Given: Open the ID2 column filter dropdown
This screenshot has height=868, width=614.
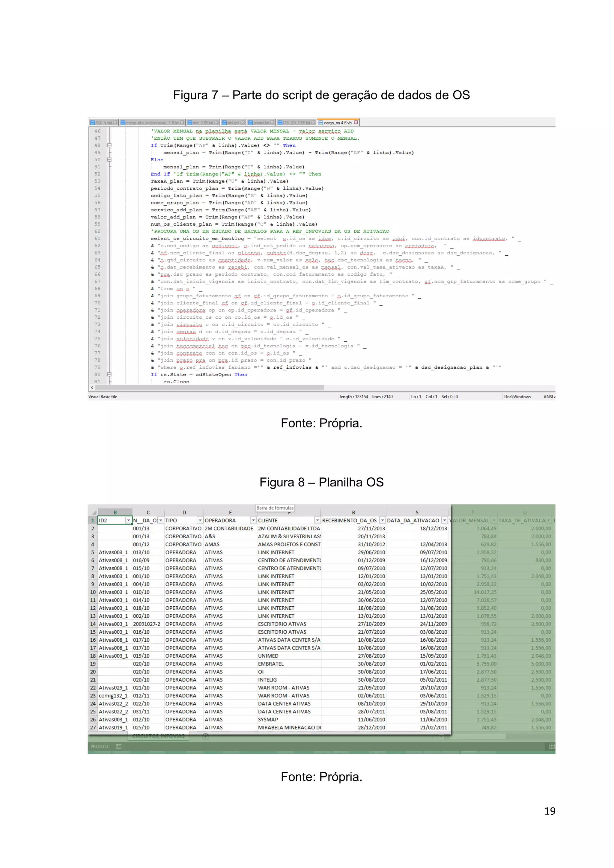Looking at the screenshot, I should point(129,521).
